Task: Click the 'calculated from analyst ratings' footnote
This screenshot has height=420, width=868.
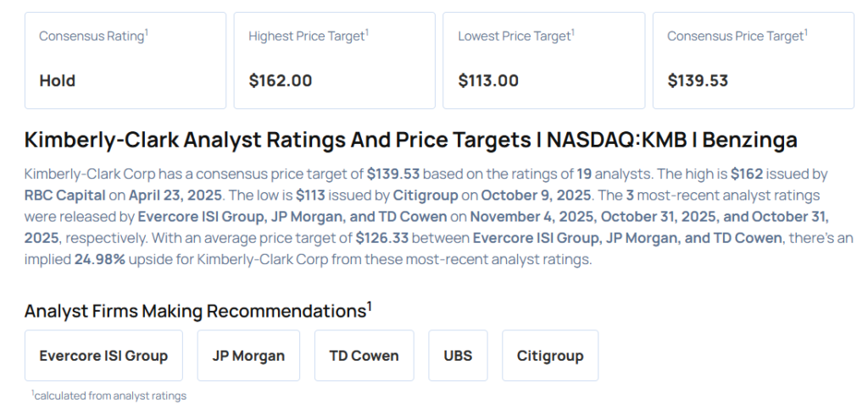Action: click(108, 395)
